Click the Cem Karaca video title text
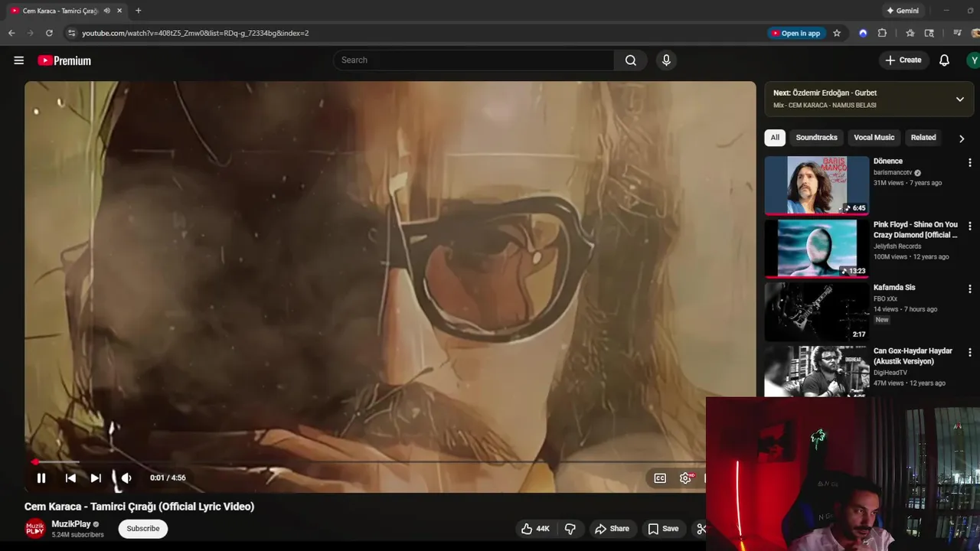 (139, 507)
